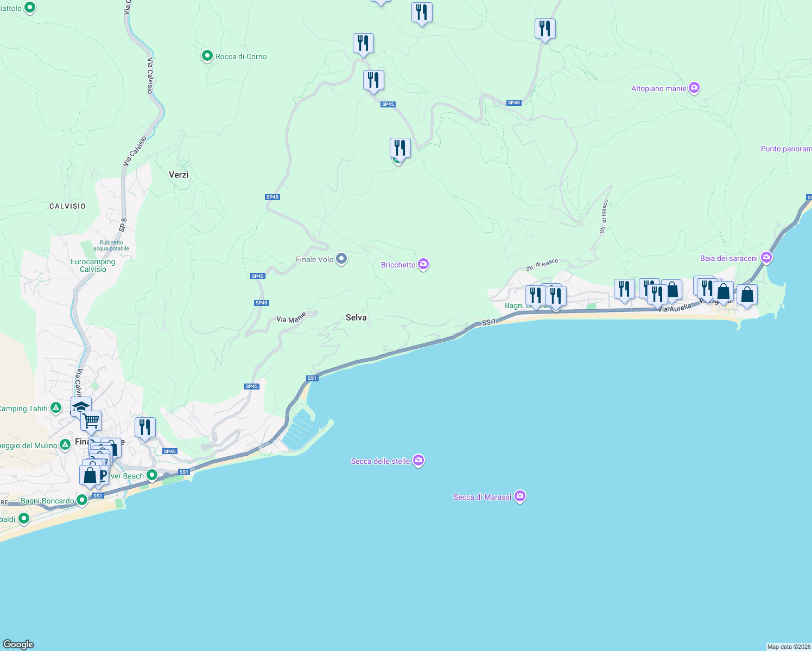Click the Baia dei saraceni marker
812x651 pixels.
pyautogui.click(x=766, y=258)
